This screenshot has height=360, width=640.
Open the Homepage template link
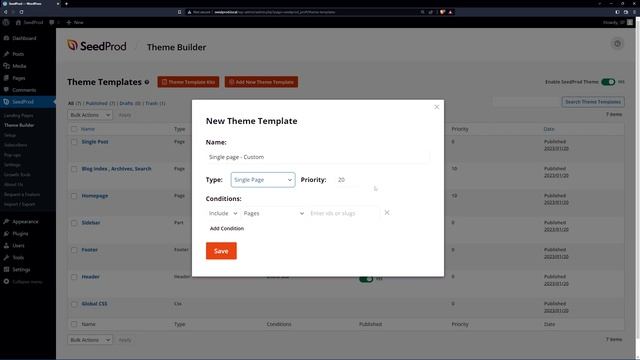click(x=95, y=196)
